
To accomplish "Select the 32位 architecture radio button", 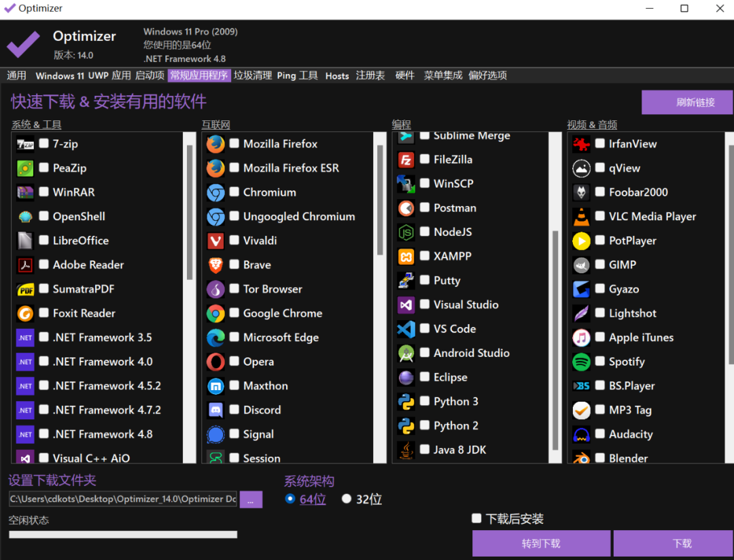I will click(347, 499).
